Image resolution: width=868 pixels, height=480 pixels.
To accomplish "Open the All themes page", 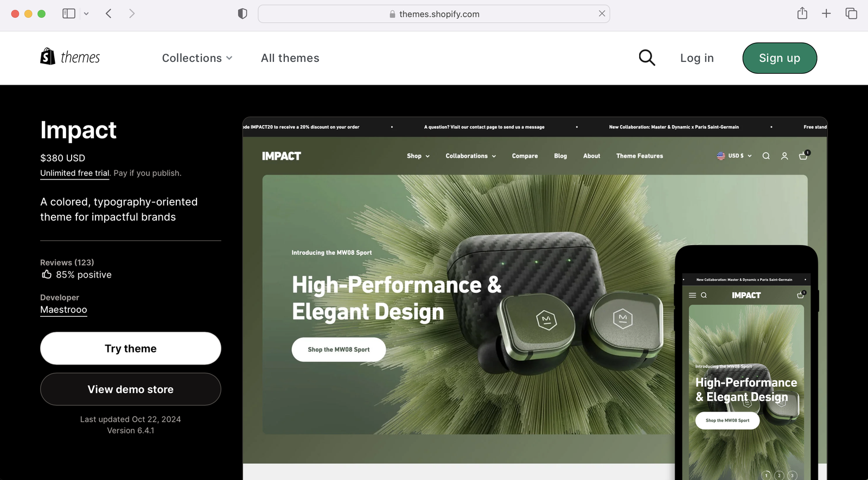I will 290,58.
